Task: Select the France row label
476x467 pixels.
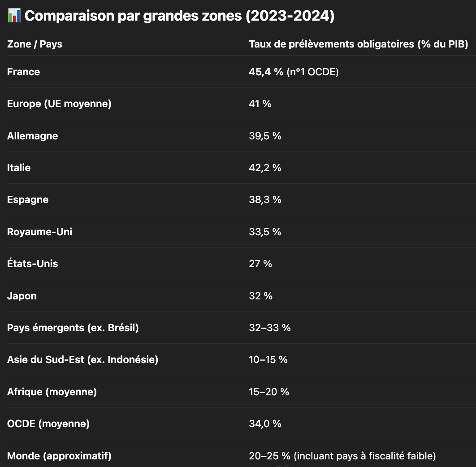Action: coord(23,72)
